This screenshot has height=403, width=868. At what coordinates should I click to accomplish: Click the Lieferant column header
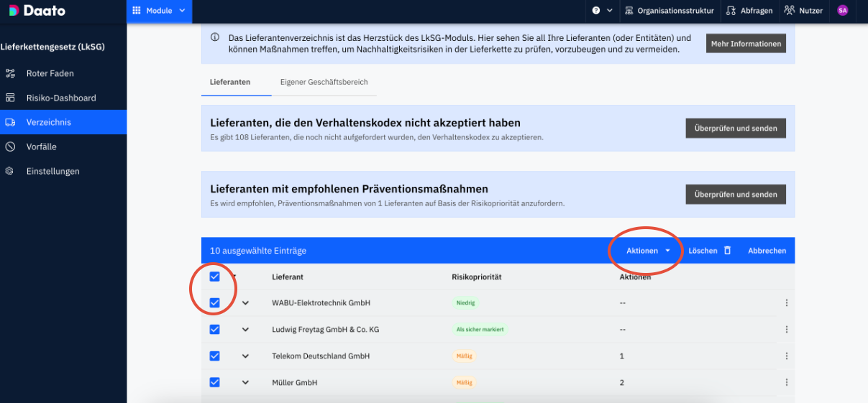287,277
